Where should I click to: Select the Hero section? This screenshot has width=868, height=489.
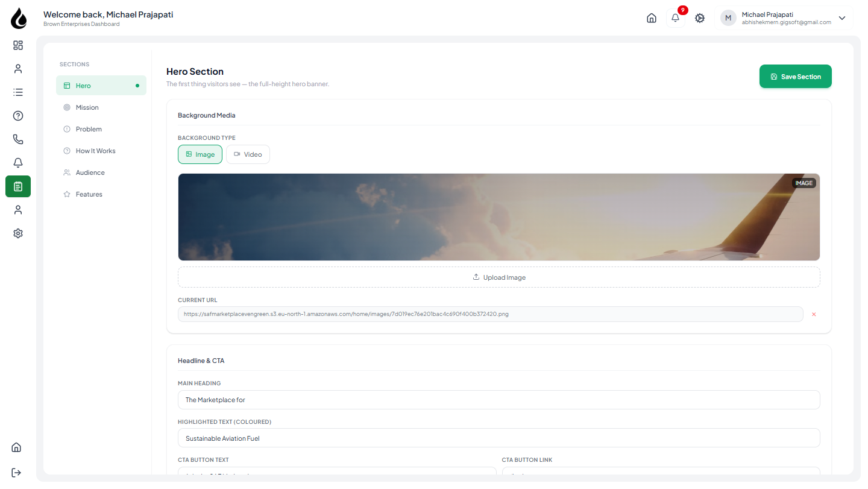(101, 86)
